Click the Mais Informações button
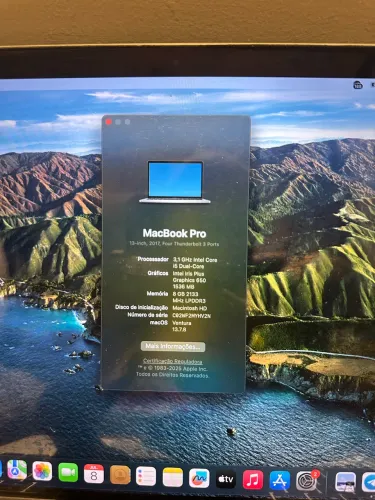 coord(173,346)
